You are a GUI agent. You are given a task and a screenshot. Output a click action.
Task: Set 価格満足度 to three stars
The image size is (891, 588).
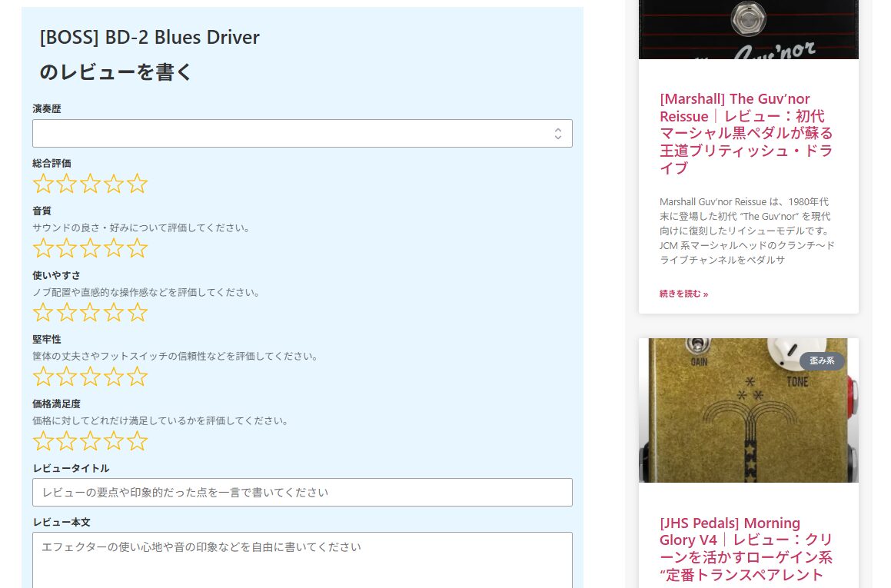(x=90, y=441)
